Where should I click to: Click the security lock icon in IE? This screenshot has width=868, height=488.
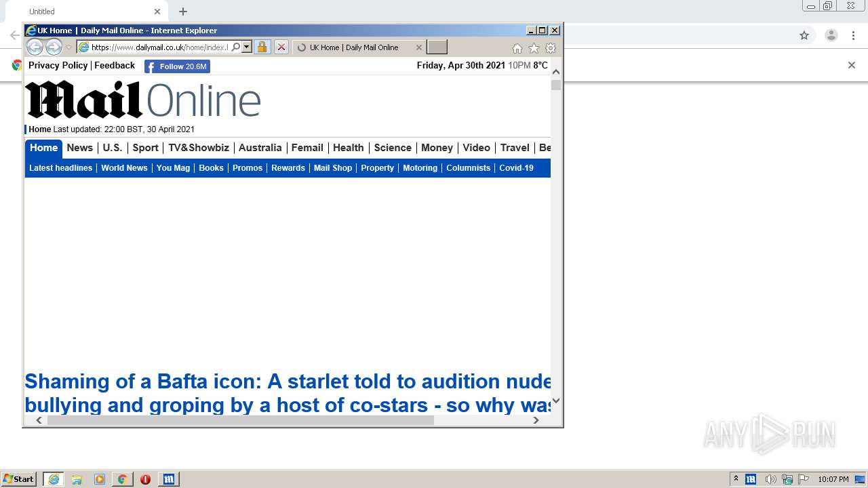(x=262, y=47)
